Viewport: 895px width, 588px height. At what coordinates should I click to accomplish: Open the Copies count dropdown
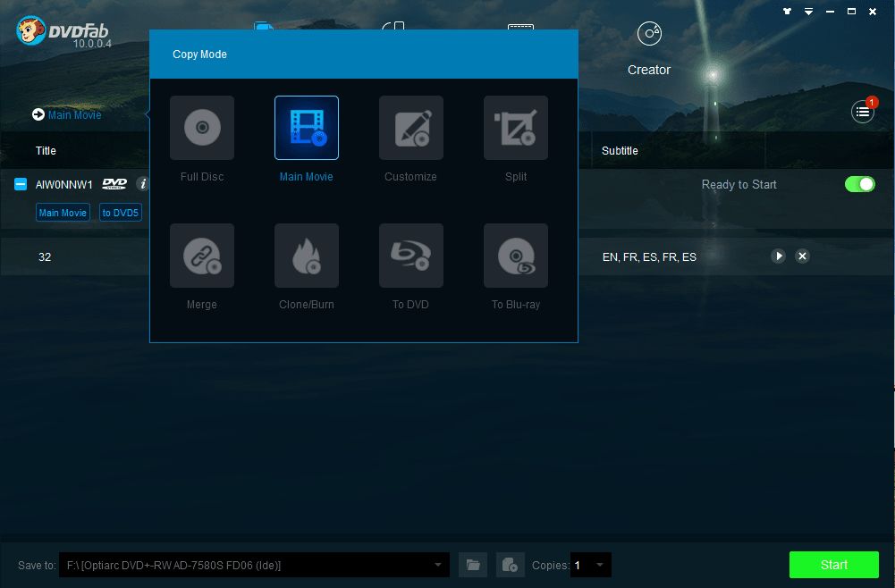(599, 565)
